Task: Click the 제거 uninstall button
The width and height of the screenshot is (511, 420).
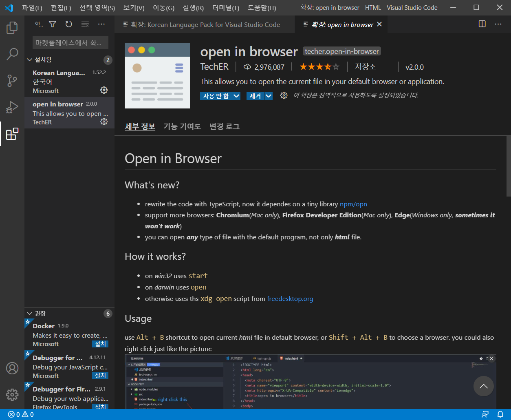Action: [x=255, y=96]
